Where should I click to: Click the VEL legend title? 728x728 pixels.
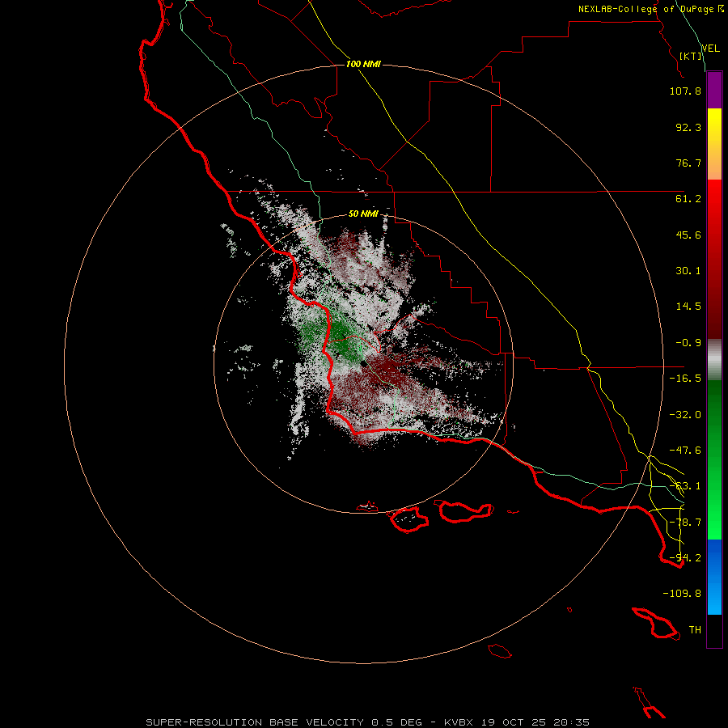(x=710, y=49)
